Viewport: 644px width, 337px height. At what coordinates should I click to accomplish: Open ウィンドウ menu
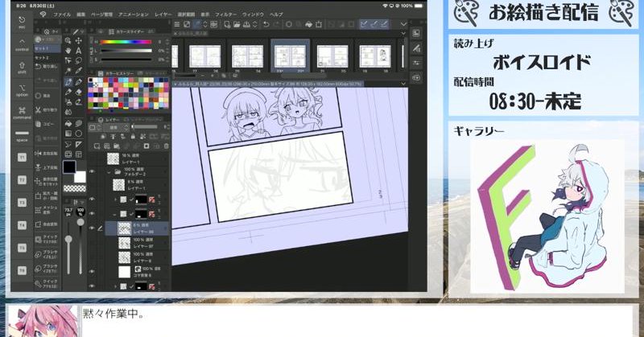click(253, 14)
